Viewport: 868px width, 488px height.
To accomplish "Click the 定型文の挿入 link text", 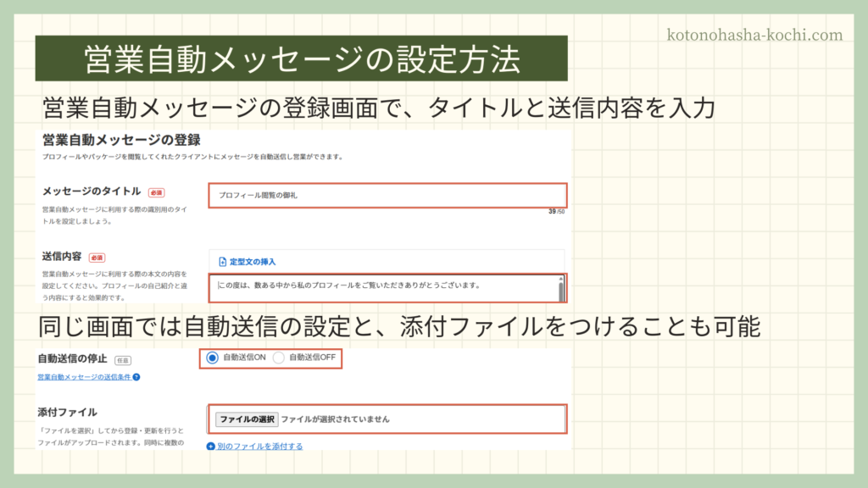I will pyautogui.click(x=253, y=262).
